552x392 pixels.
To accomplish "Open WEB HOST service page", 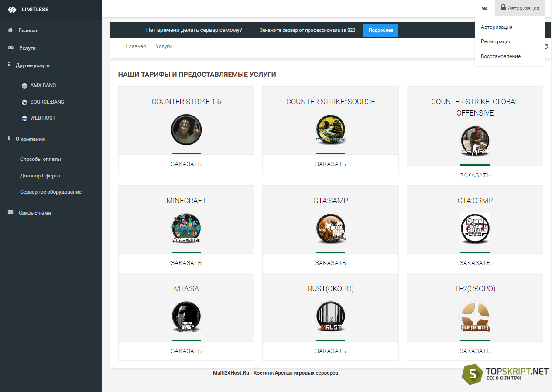I will pos(43,118).
